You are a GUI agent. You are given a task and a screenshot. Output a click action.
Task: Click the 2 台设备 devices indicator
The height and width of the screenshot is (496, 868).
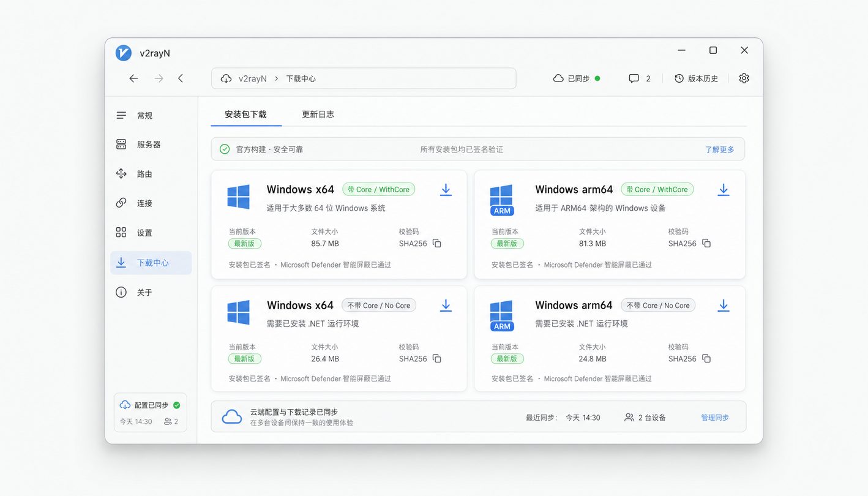(645, 418)
